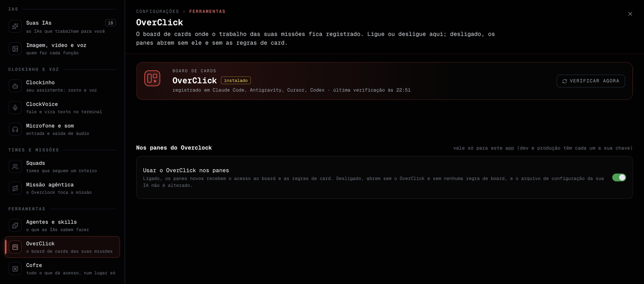Click the Suas IAs sparkle icon
This screenshot has height=284, width=644.
(15, 27)
